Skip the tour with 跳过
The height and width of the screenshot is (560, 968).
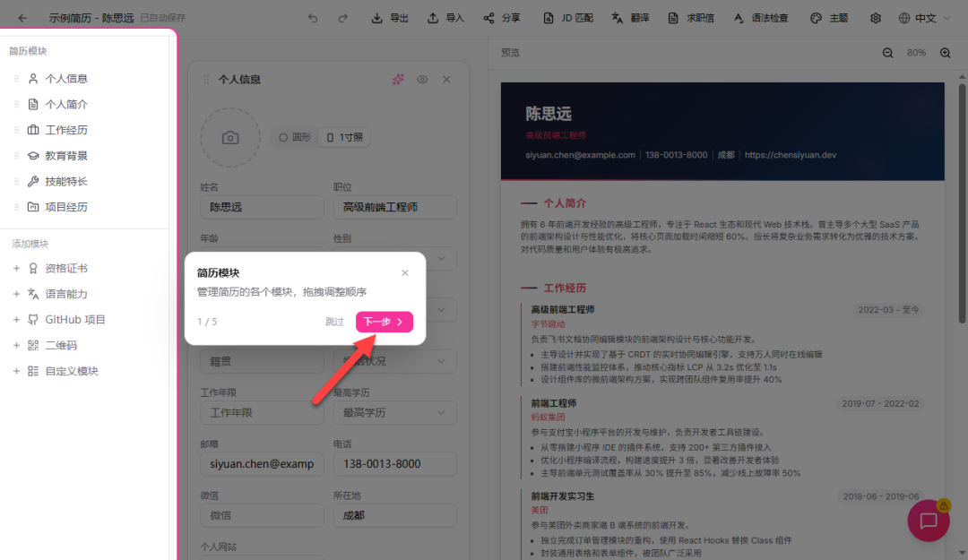(x=334, y=322)
